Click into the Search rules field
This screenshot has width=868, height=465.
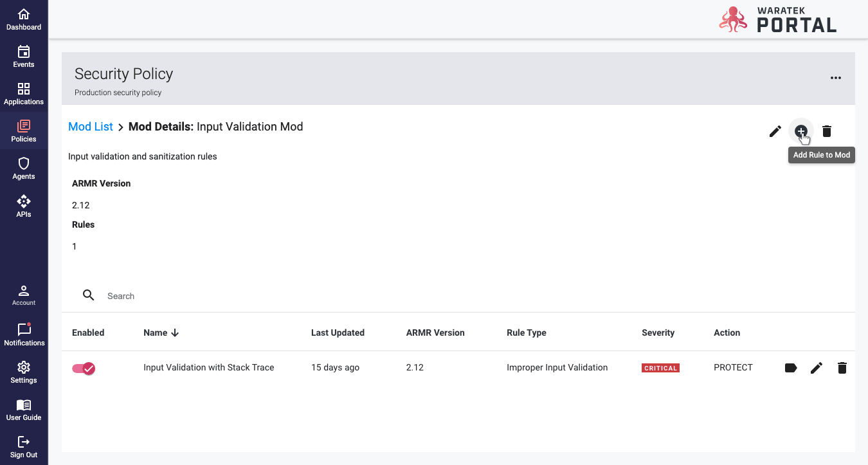pos(257,296)
